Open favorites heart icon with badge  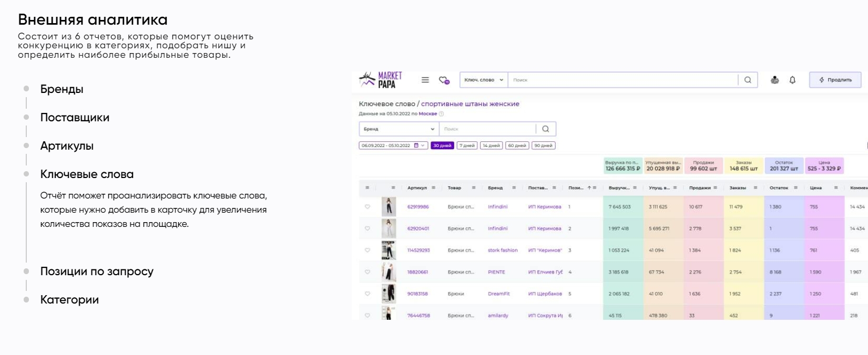click(x=444, y=80)
